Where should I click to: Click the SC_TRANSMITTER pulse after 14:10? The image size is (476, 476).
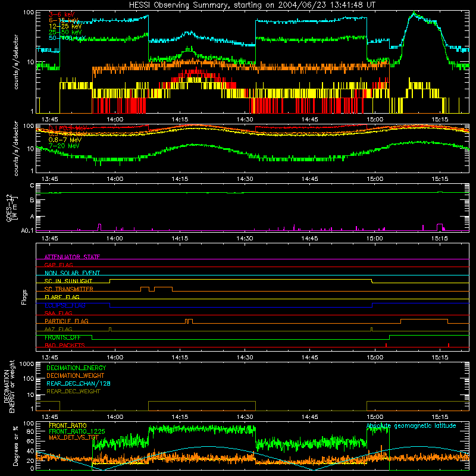(x=163, y=289)
